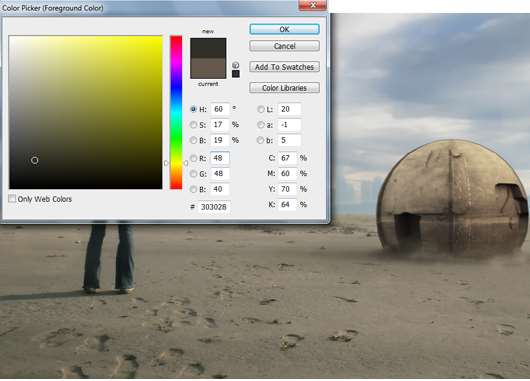The height and width of the screenshot is (381, 530).
Task: Click the Cyan percentage input field
Action: [287, 158]
